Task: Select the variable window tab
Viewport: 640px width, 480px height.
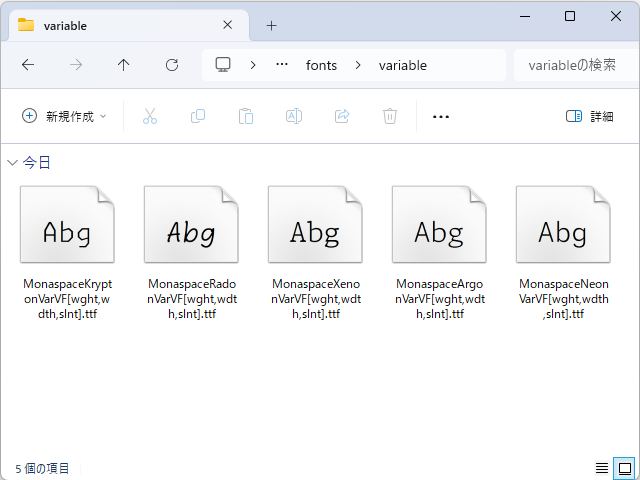Action: [x=129, y=25]
